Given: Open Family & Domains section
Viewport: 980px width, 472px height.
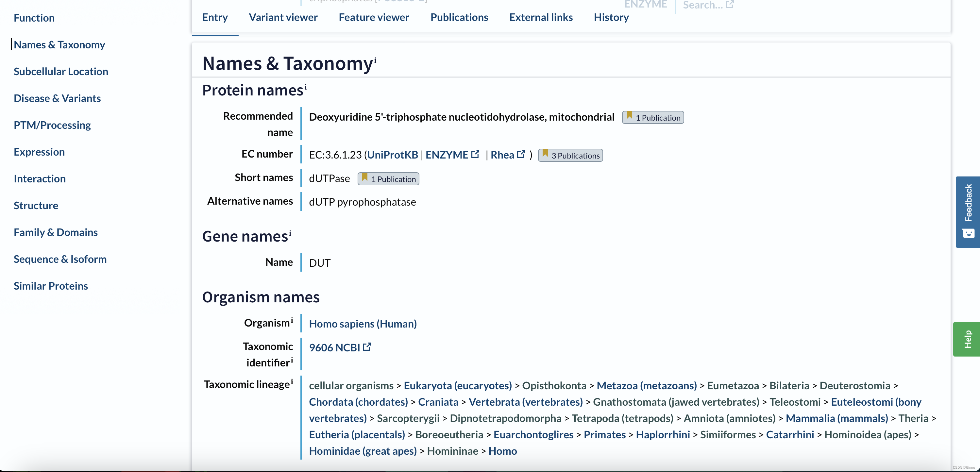Looking at the screenshot, I should click(x=56, y=232).
